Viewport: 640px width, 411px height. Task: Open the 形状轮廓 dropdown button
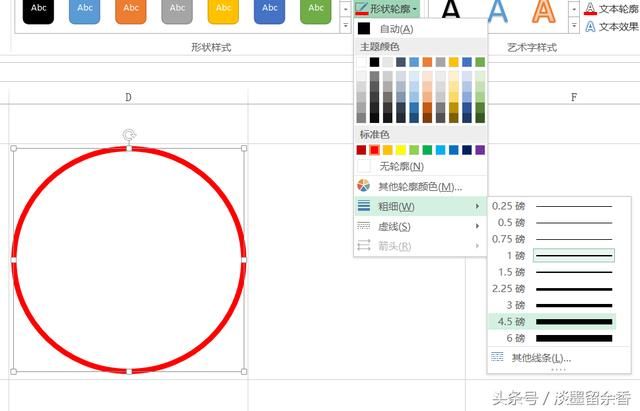tap(387, 8)
